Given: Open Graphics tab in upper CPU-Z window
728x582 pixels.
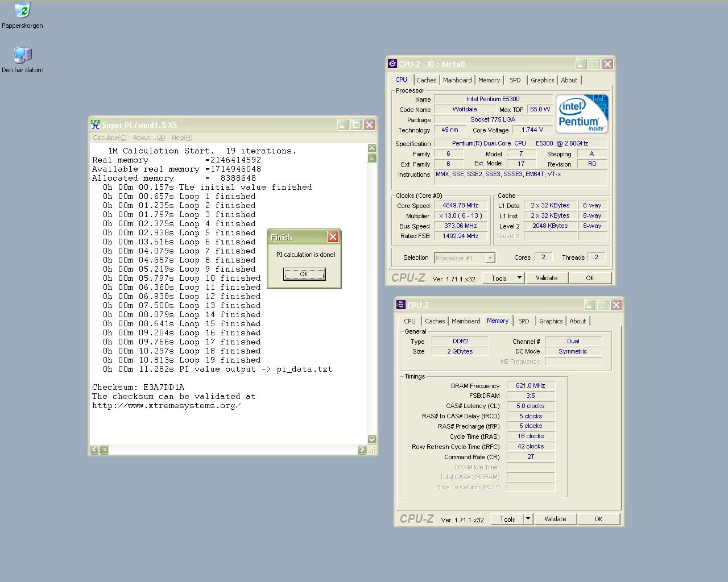Looking at the screenshot, I should [543, 80].
